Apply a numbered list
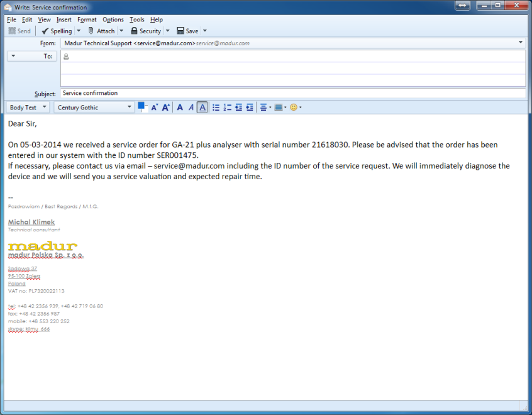The height and width of the screenshot is (415, 532). (x=227, y=108)
